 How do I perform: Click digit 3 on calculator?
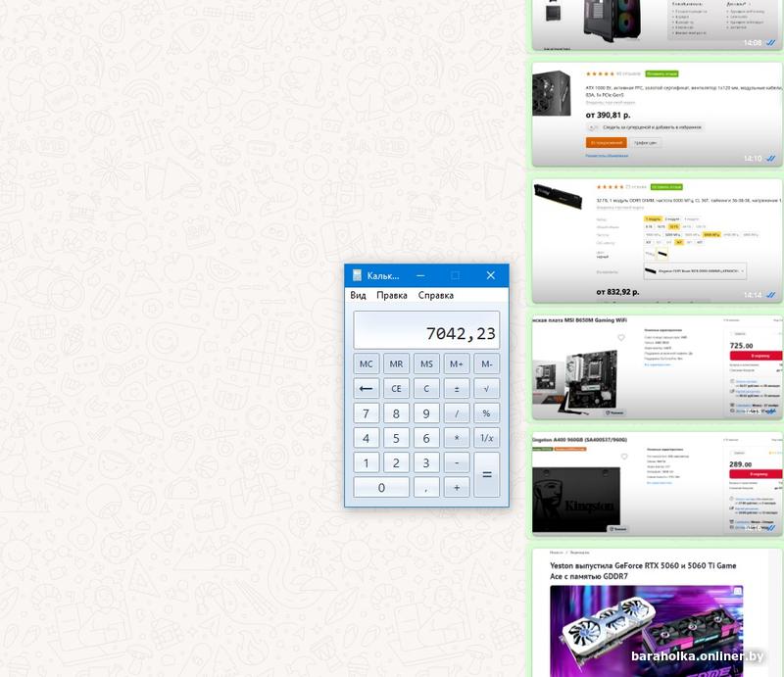[426, 462]
